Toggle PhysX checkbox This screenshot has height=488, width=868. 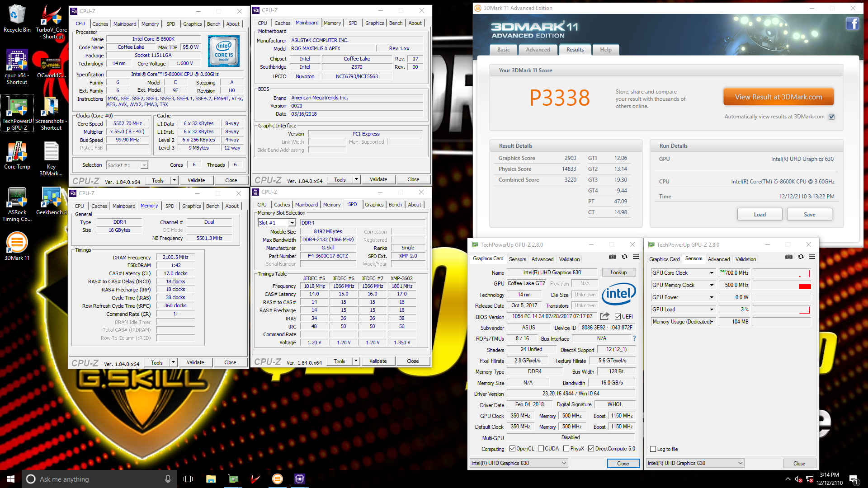click(x=566, y=449)
